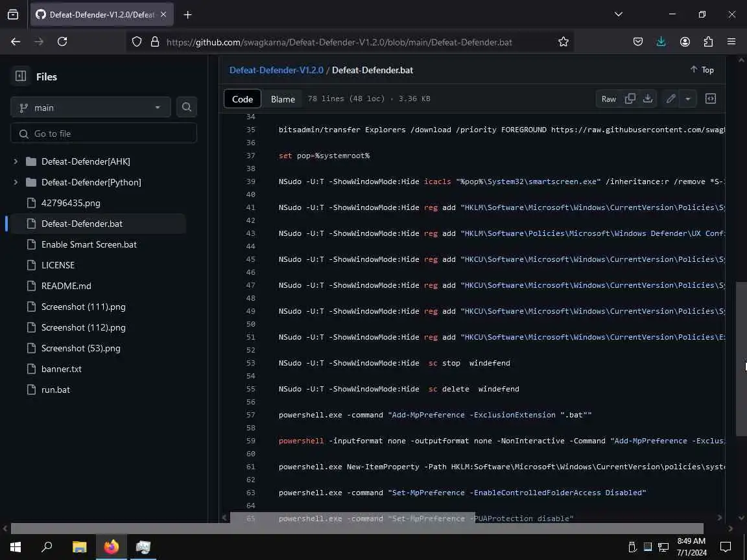Open Screenshot (112).png file
This screenshot has width=747, height=560.
84,327
